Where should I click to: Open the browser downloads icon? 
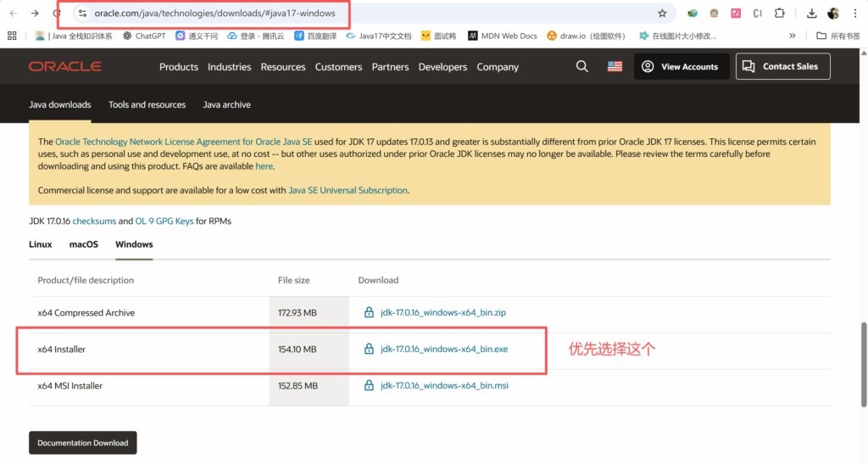(x=811, y=14)
